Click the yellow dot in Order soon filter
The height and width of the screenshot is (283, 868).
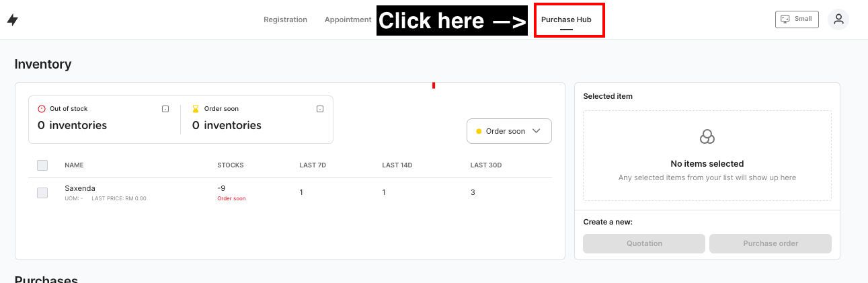point(479,132)
